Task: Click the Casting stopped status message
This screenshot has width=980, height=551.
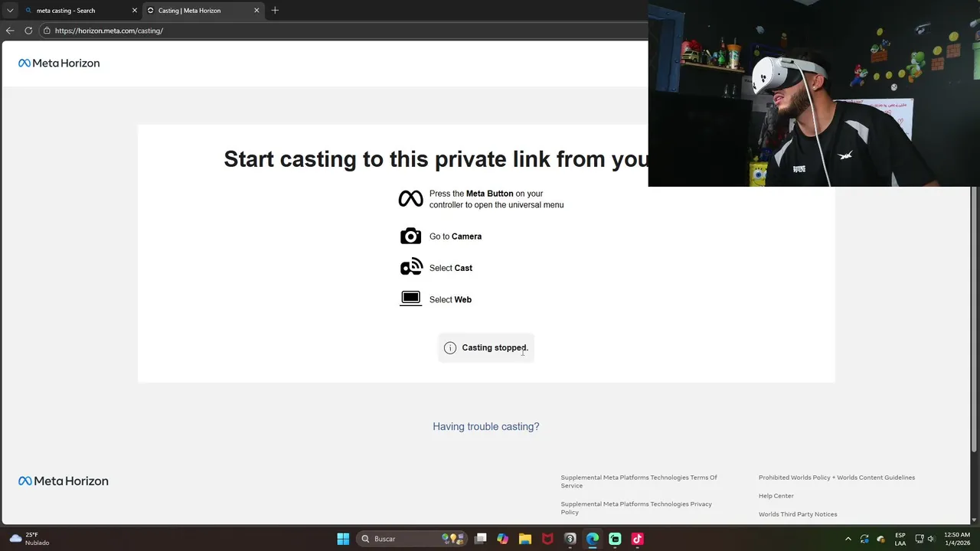Action: pyautogui.click(x=486, y=347)
